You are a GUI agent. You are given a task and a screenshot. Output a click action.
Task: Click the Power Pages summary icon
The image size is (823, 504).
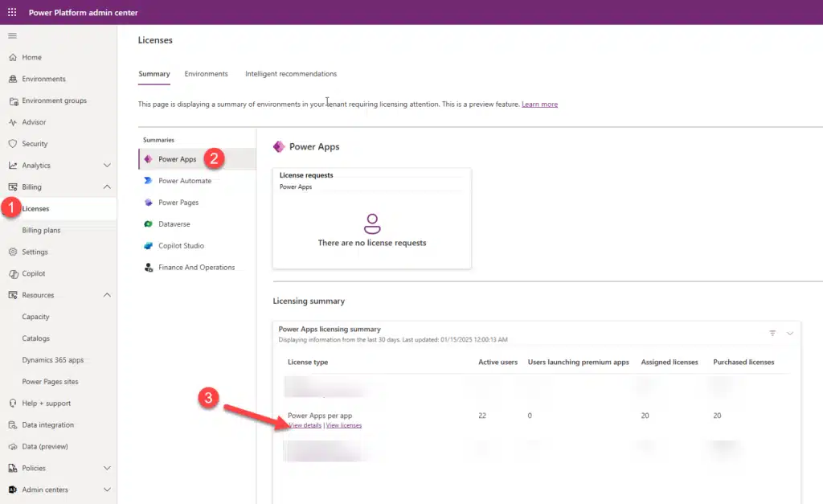[149, 202]
